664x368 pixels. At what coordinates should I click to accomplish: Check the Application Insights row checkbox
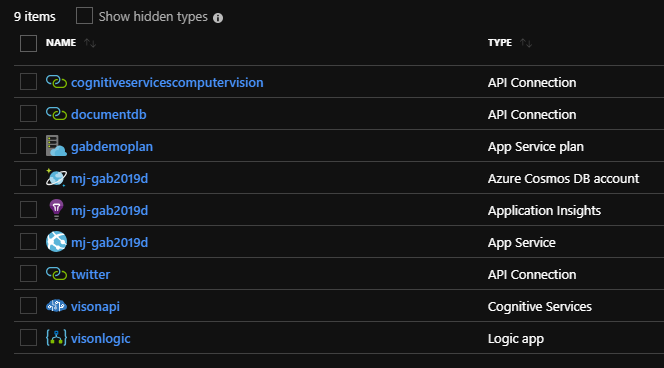28,210
